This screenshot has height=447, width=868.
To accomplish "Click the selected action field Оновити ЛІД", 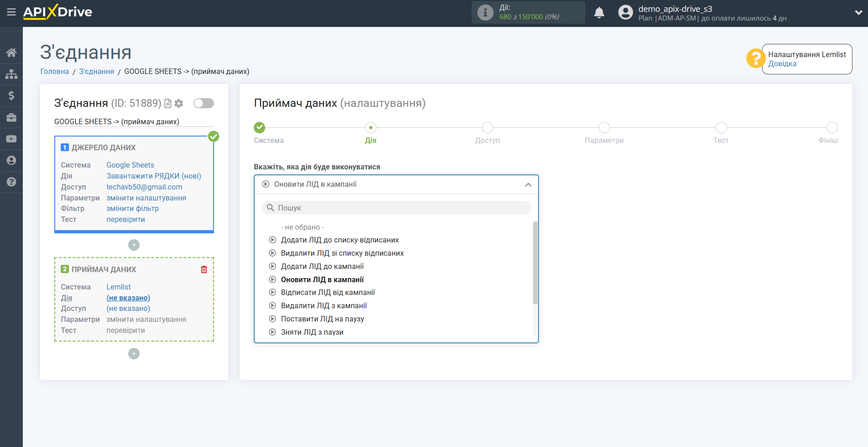I will [x=396, y=184].
